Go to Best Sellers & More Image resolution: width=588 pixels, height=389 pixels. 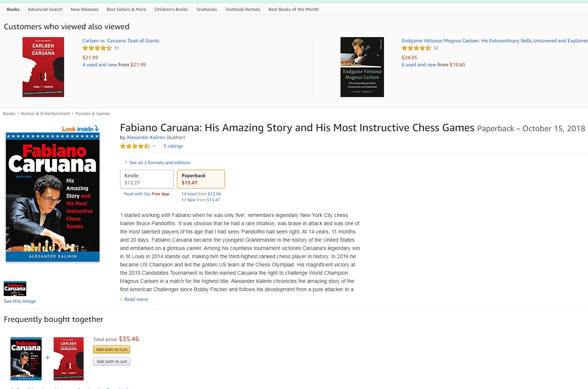[126, 9]
